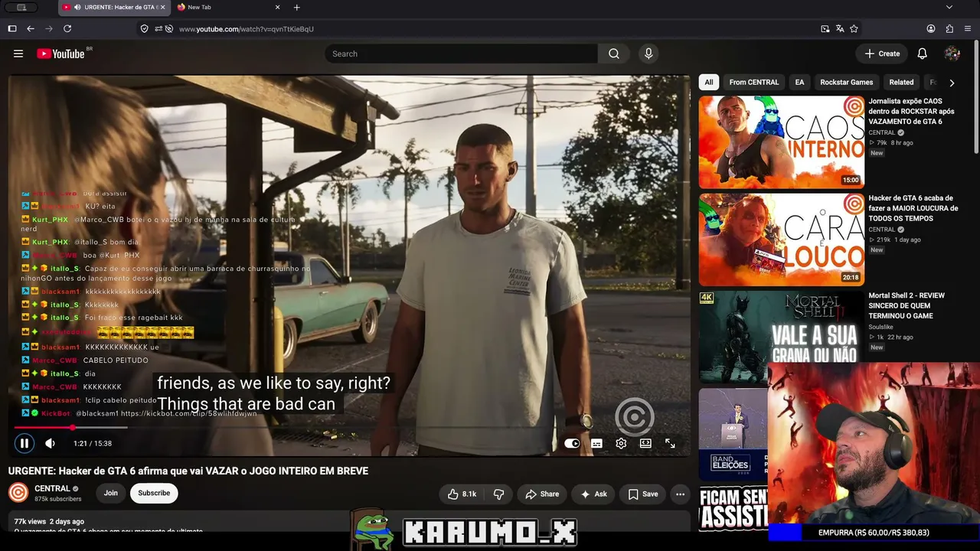Expand the video description box

coord(349,522)
